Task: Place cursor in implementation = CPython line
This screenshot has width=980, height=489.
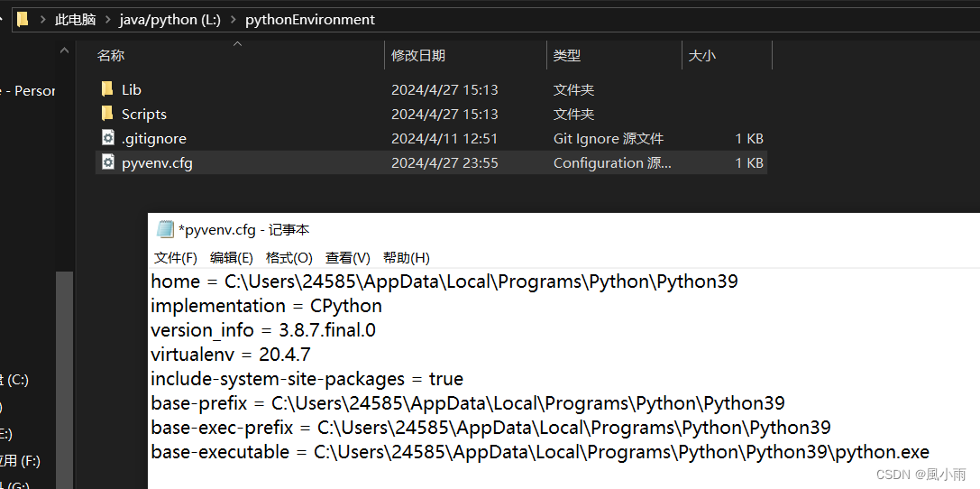Action: [x=266, y=306]
